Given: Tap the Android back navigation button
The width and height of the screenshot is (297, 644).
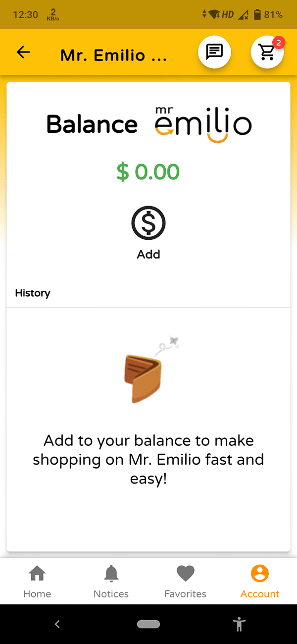Looking at the screenshot, I should [57, 624].
